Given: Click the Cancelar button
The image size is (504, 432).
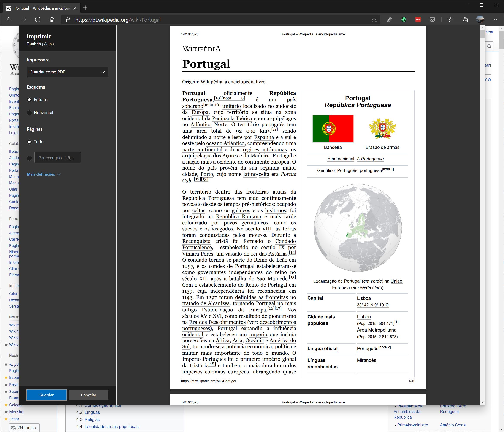Looking at the screenshot, I should [x=89, y=395].
